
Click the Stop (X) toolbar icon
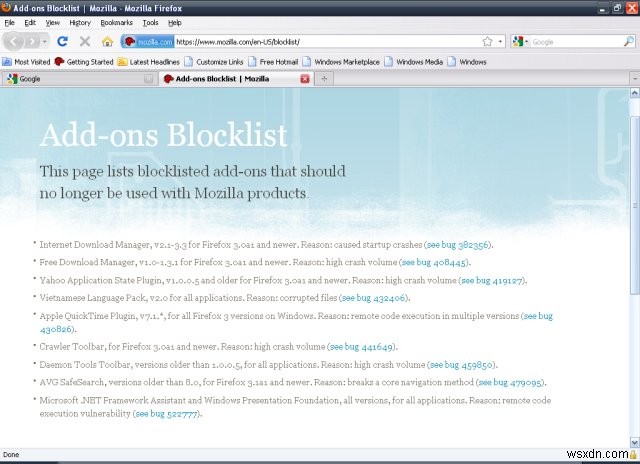click(x=85, y=41)
